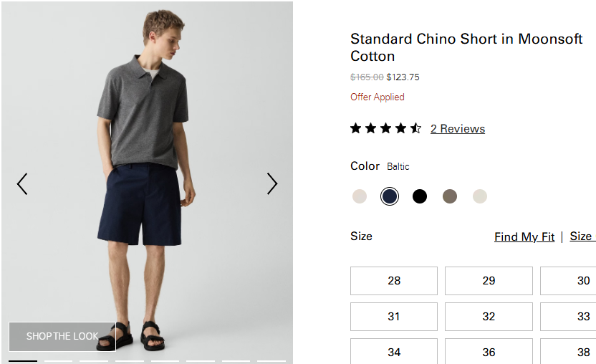Viewport: 596px width, 364px height.
Task: Advance to the next product image
Action: pyautogui.click(x=272, y=184)
